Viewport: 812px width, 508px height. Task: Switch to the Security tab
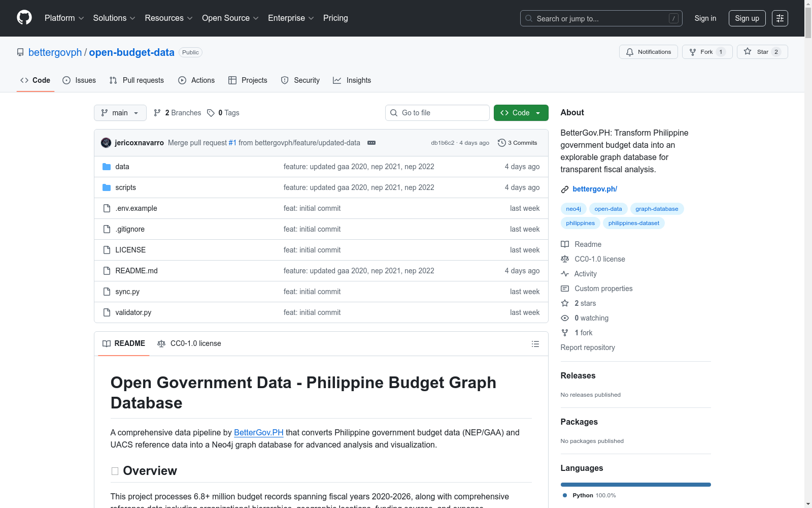tap(300, 80)
